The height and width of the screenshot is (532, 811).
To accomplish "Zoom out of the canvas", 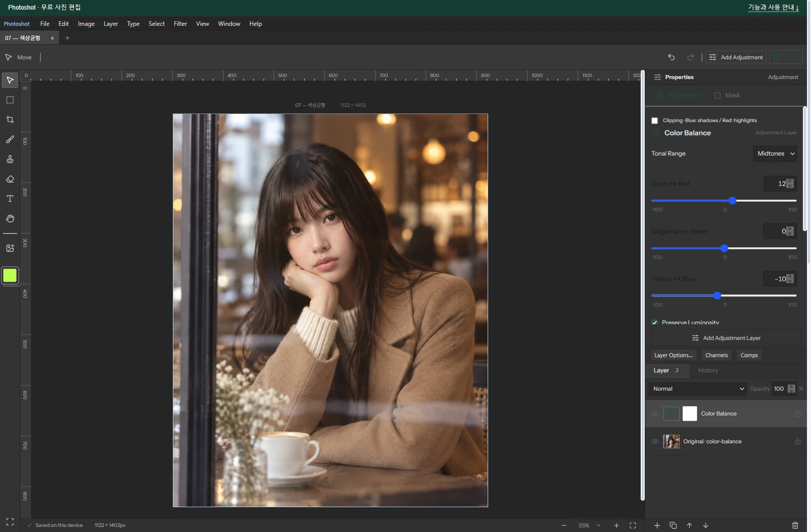I will [564, 525].
